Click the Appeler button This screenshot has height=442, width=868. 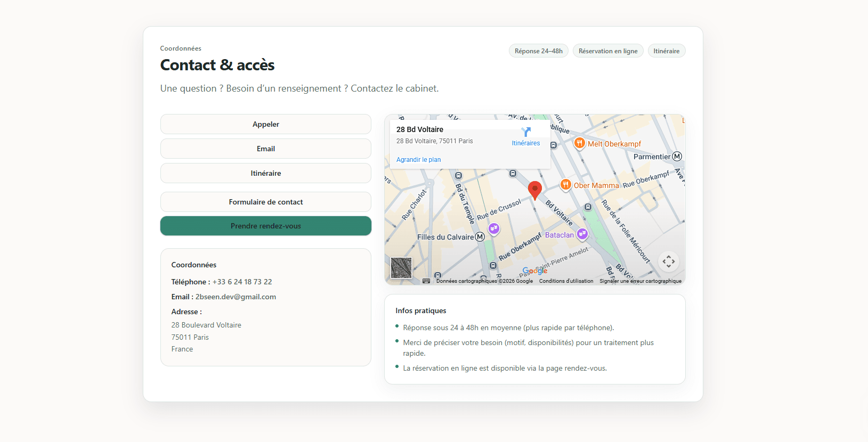(x=265, y=124)
